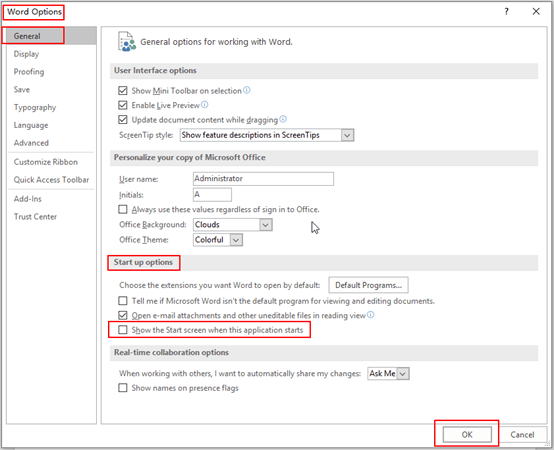
Task: Toggle Show names on presence flags checkbox
Action: click(x=123, y=388)
